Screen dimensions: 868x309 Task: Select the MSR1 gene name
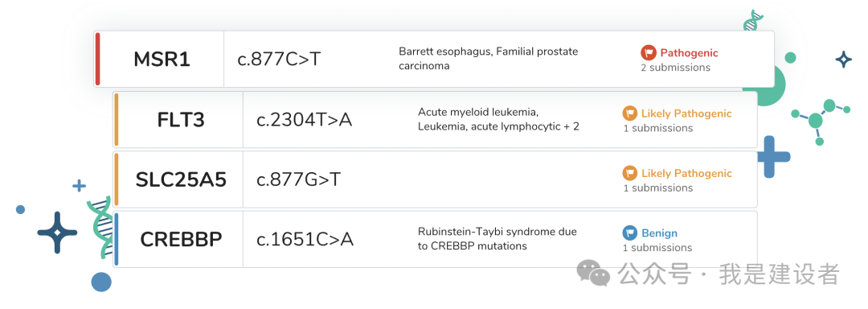click(x=162, y=60)
